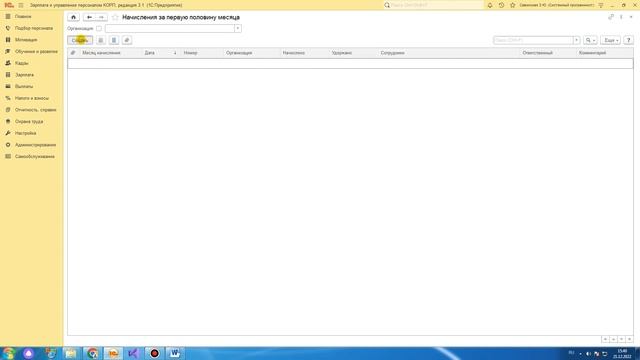Switch to 1C application in taskbar
The height and width of the screenshot is (360, 640).
[x=113, y=353]
